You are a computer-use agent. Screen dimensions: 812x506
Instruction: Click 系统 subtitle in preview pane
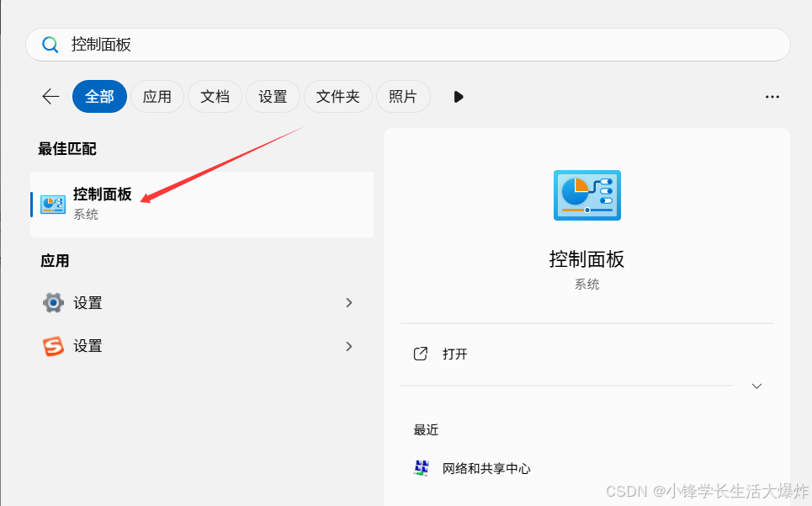point(586,285)
